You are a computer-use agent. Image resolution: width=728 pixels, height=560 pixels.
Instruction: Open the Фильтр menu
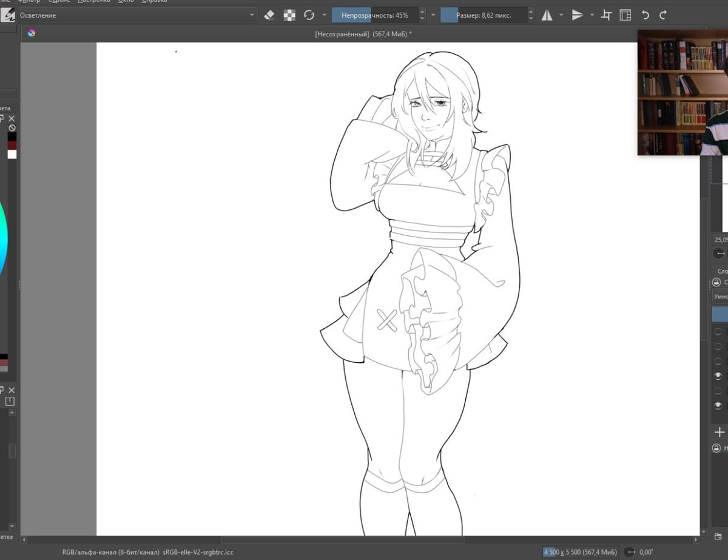[x=29, y=2]
